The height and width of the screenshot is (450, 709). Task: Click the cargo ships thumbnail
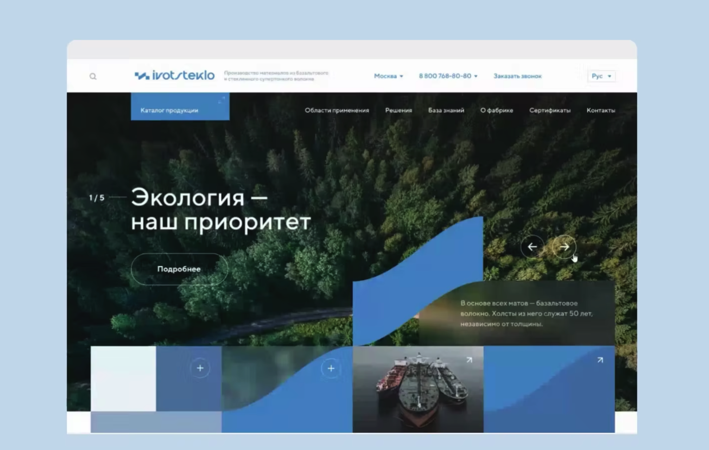pyautogui.click(x=417, y=392)
